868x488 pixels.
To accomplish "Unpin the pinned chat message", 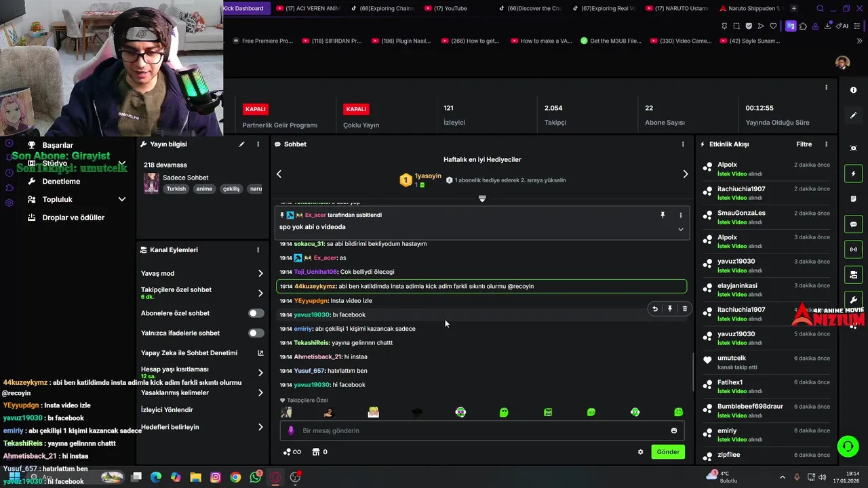I will (663, 215).
